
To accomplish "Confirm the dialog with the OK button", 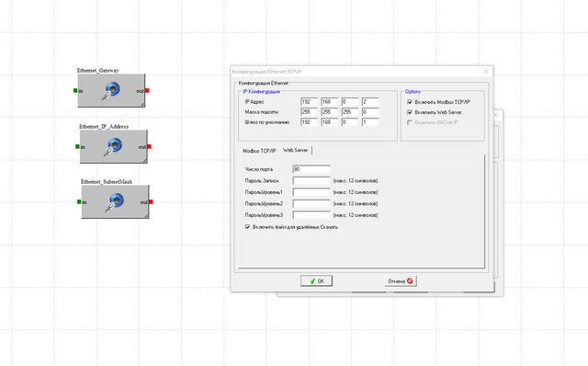I will point(316,280).
